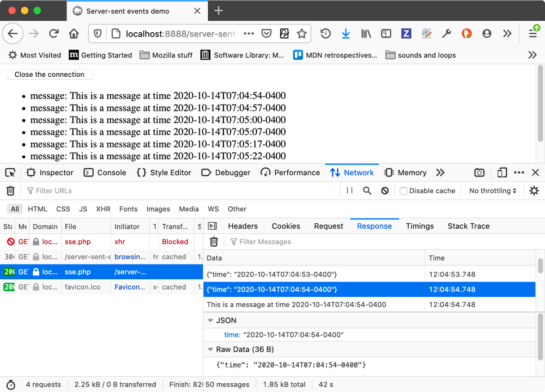Click the Close the connection button

point(49,75)
